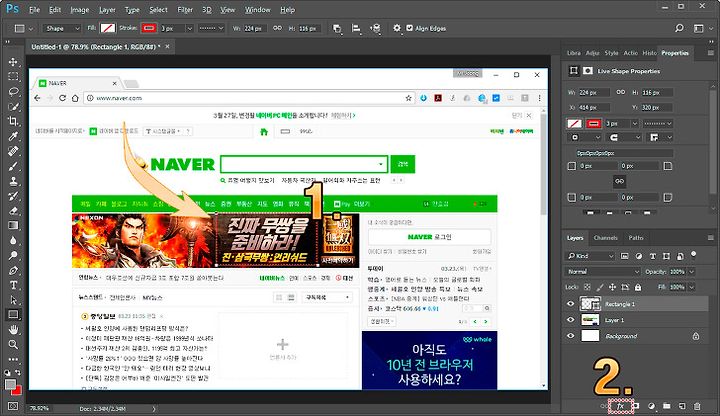
Task: Open path alignment options in options bar
Action: coord(356,28)
